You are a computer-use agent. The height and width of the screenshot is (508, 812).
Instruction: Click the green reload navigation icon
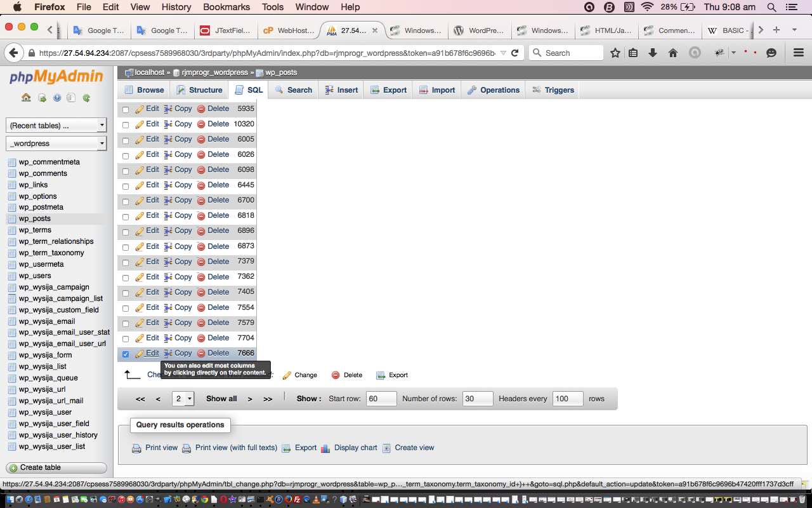pyautogui.click(x=86, y=98)
